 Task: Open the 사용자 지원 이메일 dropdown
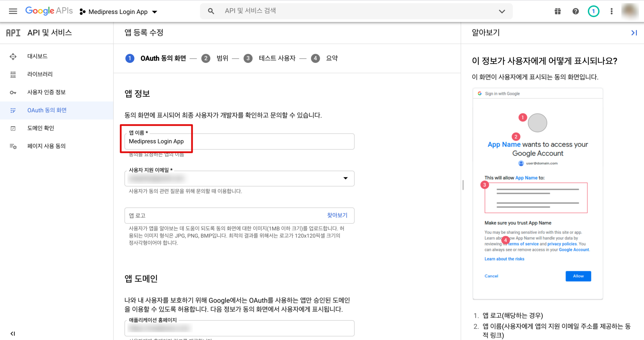[x=239, y=178]
